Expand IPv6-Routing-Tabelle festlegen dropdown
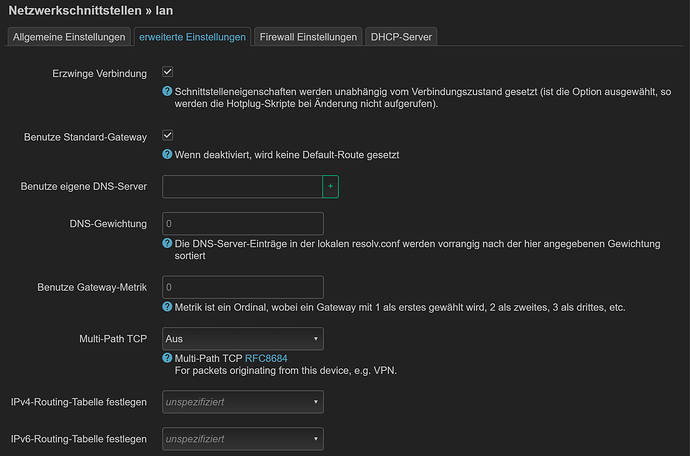Image resolution: width=690 pixels, height=456 pixels. (x=242, y=438)
